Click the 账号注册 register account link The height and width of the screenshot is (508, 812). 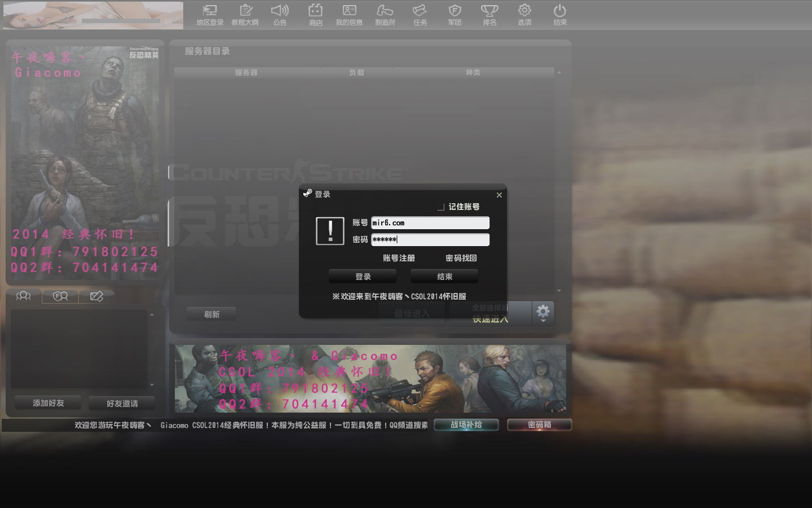(x=399, y=258)
